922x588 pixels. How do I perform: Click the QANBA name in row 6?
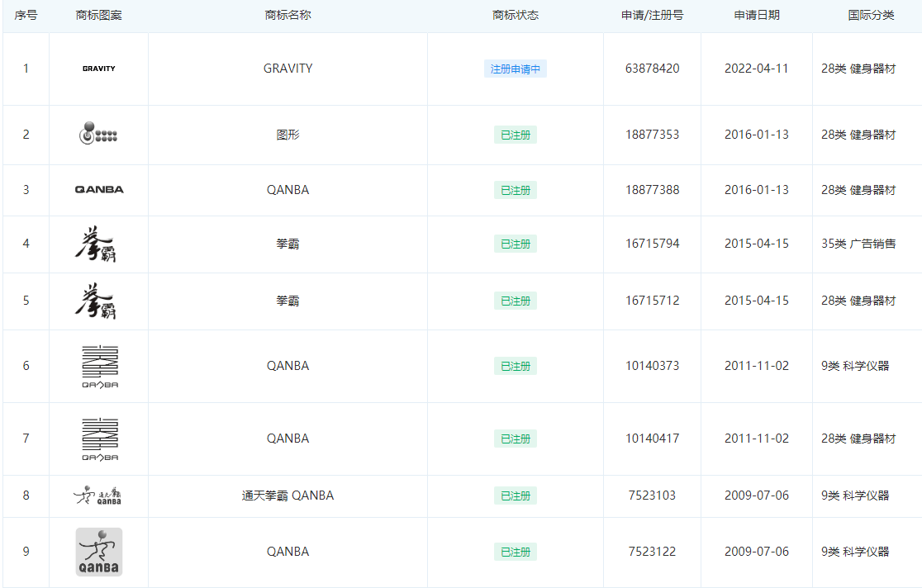point(288,366)
